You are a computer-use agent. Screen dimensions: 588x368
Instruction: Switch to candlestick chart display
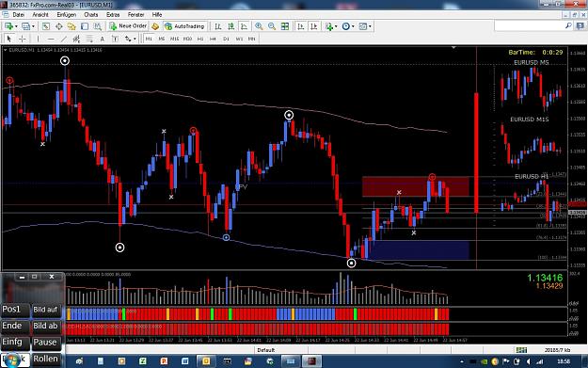click(231, 26)
